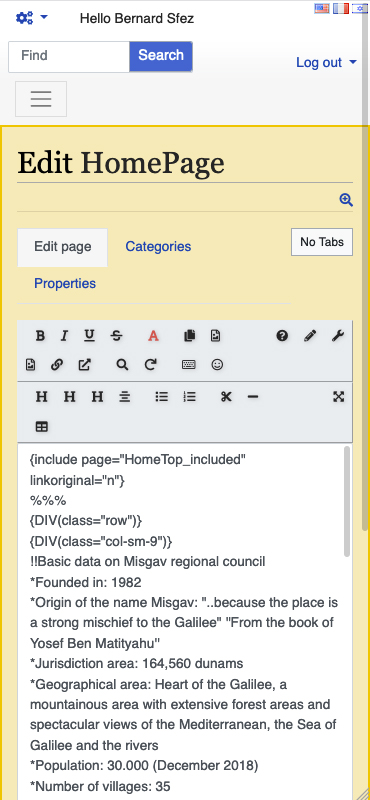Insert a wiki link with chain icon

[x=57, y=365]
